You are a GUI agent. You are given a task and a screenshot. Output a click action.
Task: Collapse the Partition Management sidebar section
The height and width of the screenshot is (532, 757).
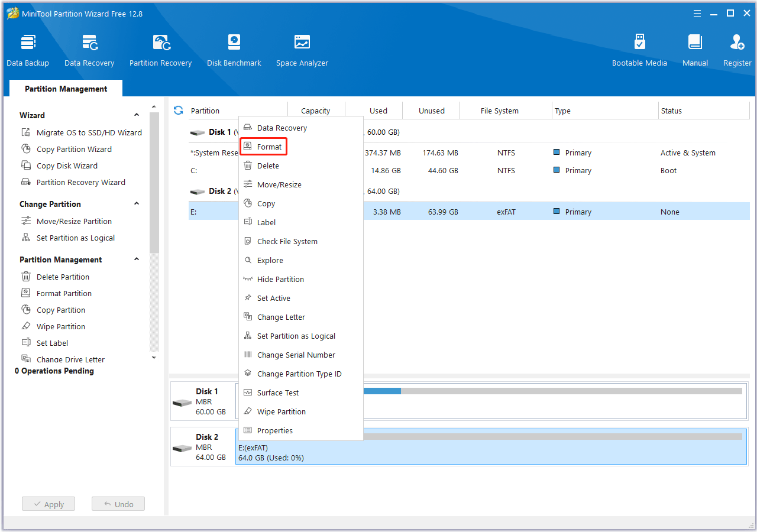(x=137, y=259)
